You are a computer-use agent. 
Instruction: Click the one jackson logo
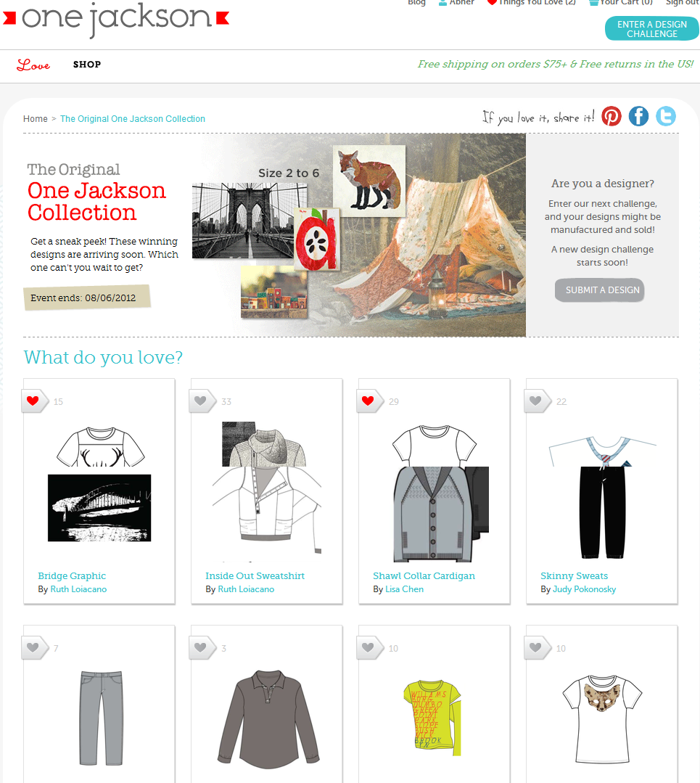pyautogui.click(x=116, y=18)
